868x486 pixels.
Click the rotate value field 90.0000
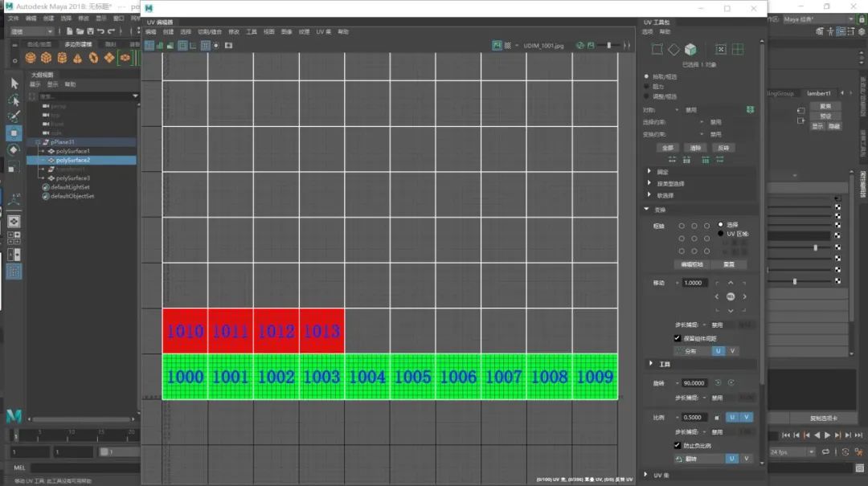tap(694, 383)
